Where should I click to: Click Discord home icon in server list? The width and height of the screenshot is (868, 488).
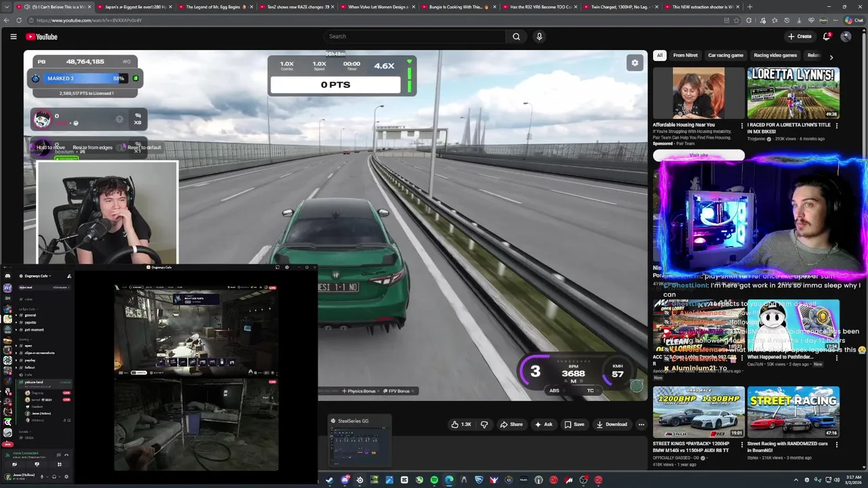point(7,276)
